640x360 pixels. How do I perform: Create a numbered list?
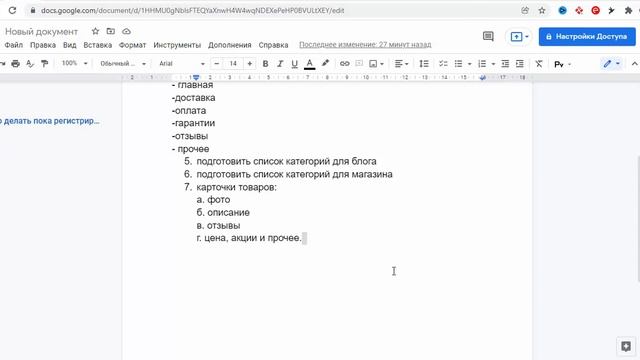(482, 64)
